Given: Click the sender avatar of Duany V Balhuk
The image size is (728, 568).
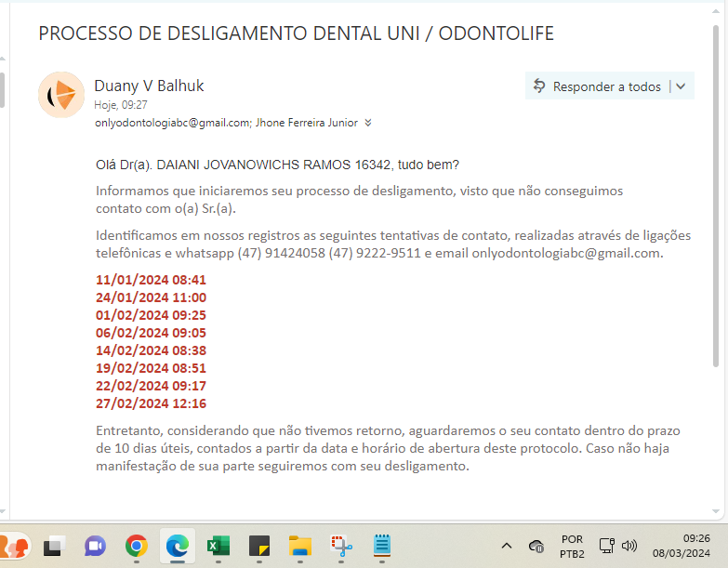Looking at the screenshot, I should 61,94.
